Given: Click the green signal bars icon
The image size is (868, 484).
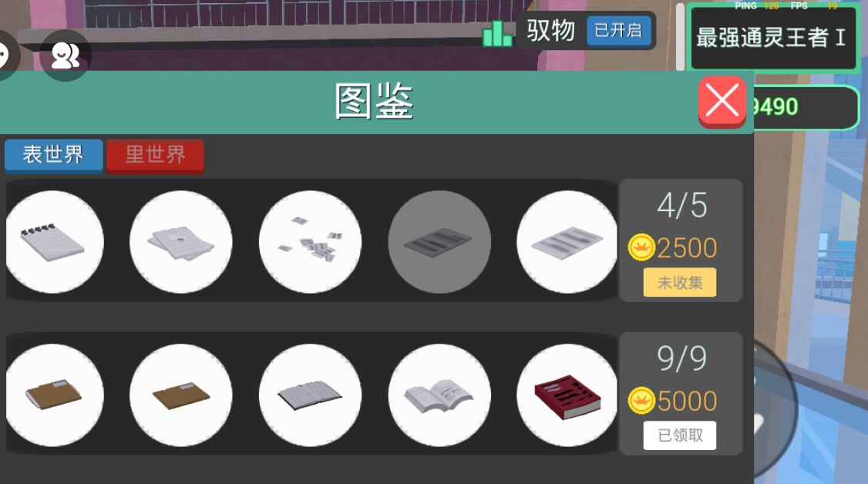Looking at the screenshot, I should 496,34.
